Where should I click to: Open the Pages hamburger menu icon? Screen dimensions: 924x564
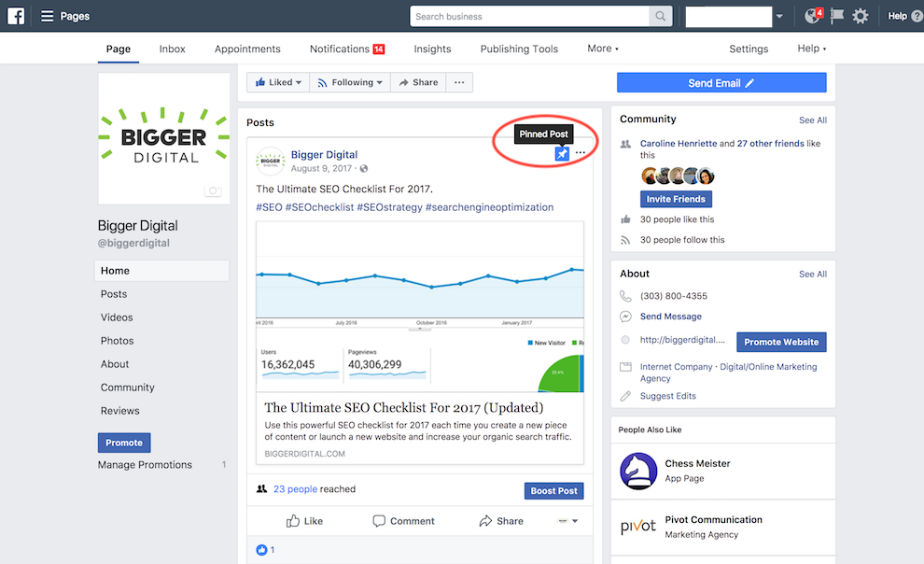point(48,16)
